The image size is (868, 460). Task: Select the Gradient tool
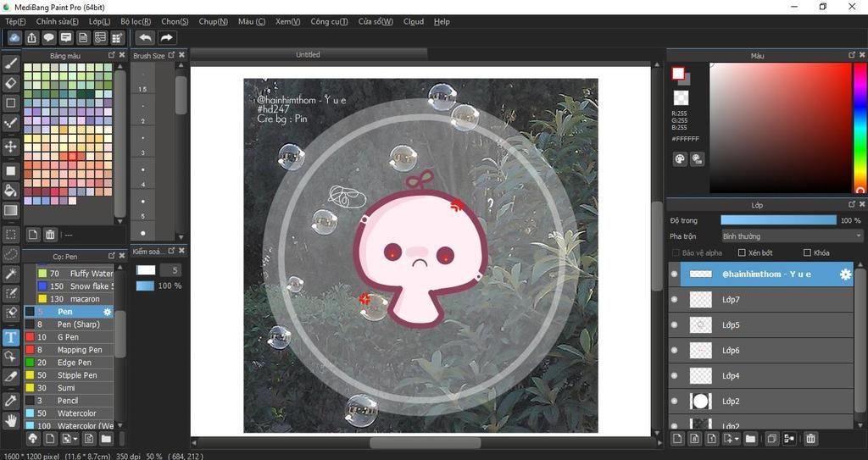10,210
